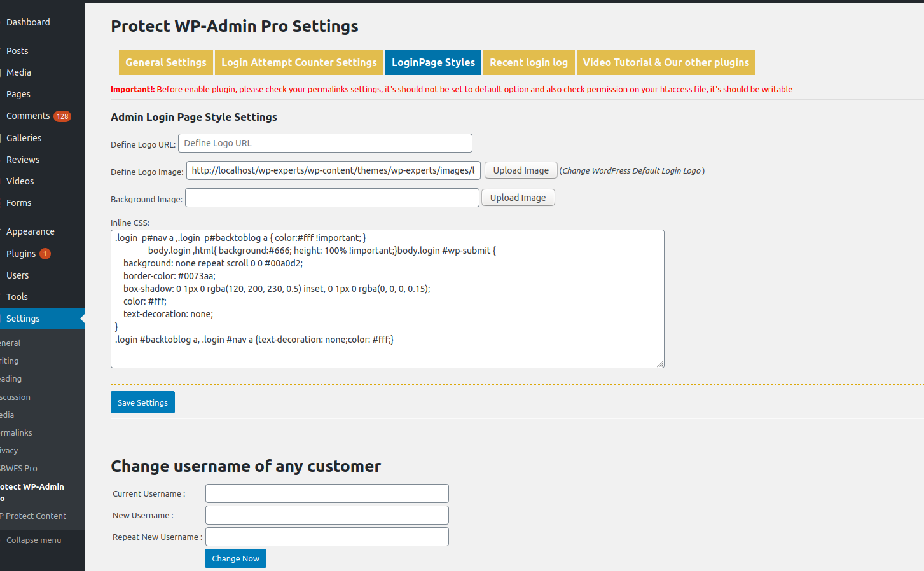Viewport: 924px width, 571px height.
Task: Click the Define Logo URL field
Action: coord(325,143)
